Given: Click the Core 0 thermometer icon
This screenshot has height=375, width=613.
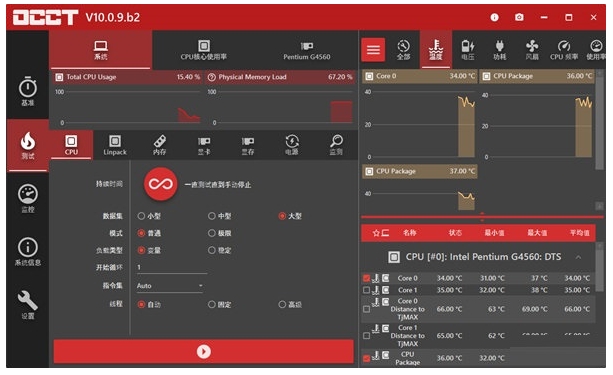Looking at the screenshot, I should pos(376,278).
